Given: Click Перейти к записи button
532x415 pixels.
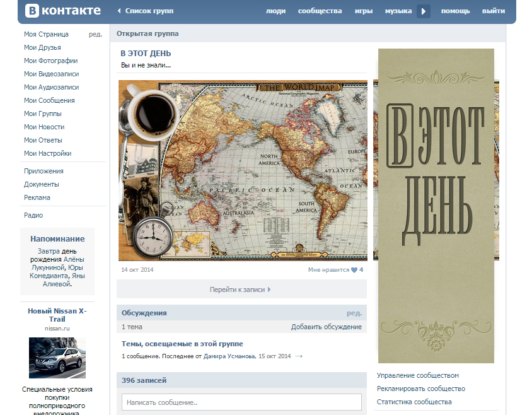Looking at the screenshot, I should click(x=241, y=289).
